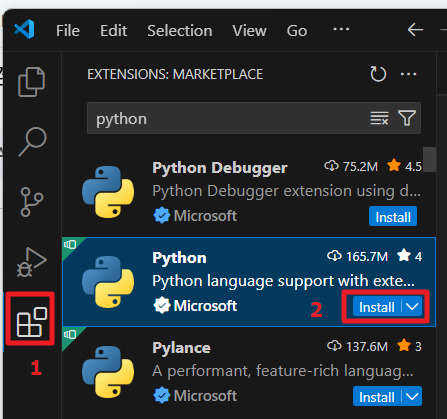Click the back navigation arrow

click(415, 30)
